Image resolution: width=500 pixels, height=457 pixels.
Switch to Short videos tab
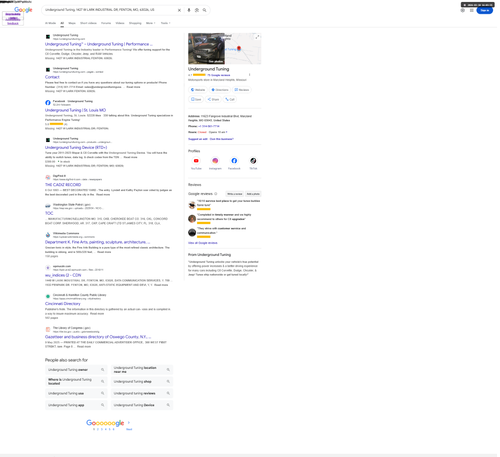pos(88,23)
